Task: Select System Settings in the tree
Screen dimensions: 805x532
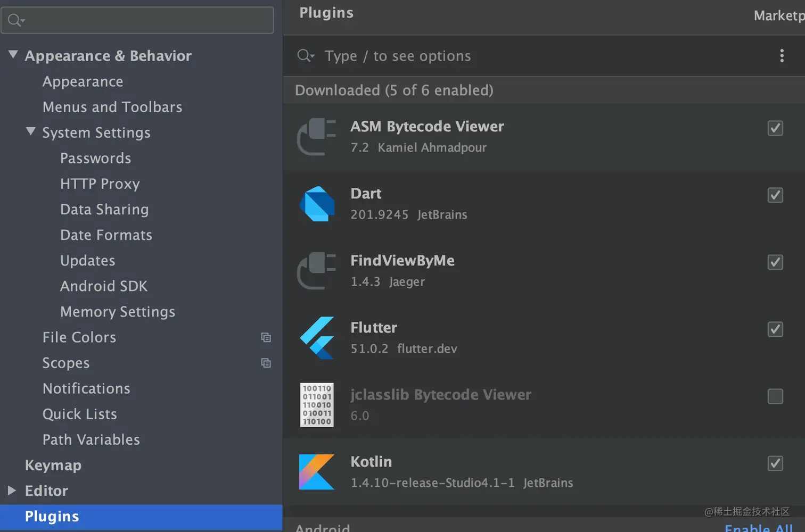Action: [x=96, y=132]
